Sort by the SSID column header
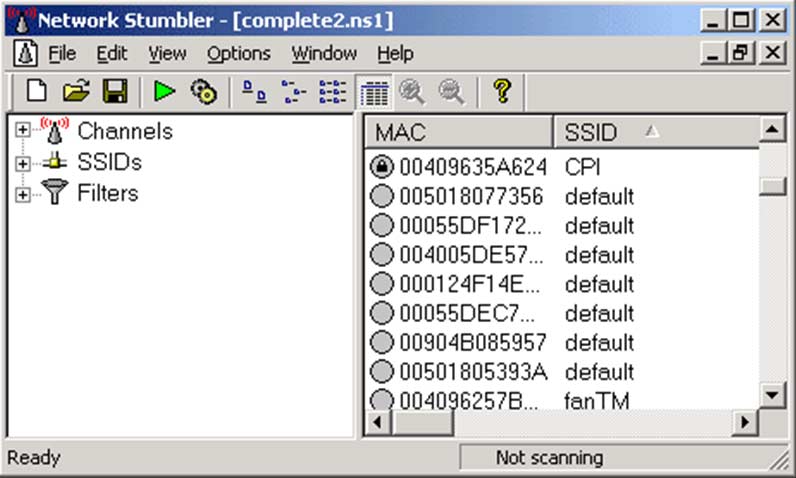The image size is (796, 478). (656, 132)
